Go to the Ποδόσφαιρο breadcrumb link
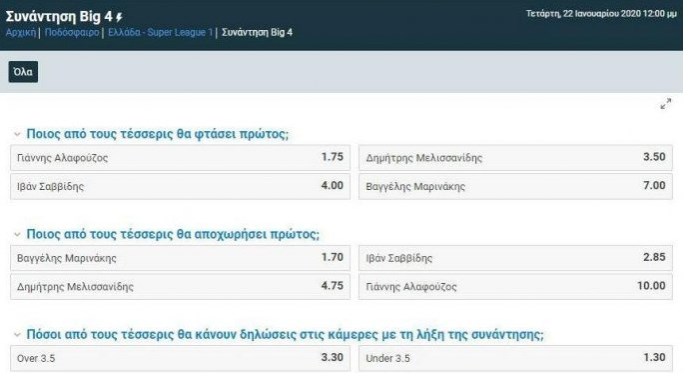Image resolution: width=692 pixels, height=378 pixels. [72, 33]
